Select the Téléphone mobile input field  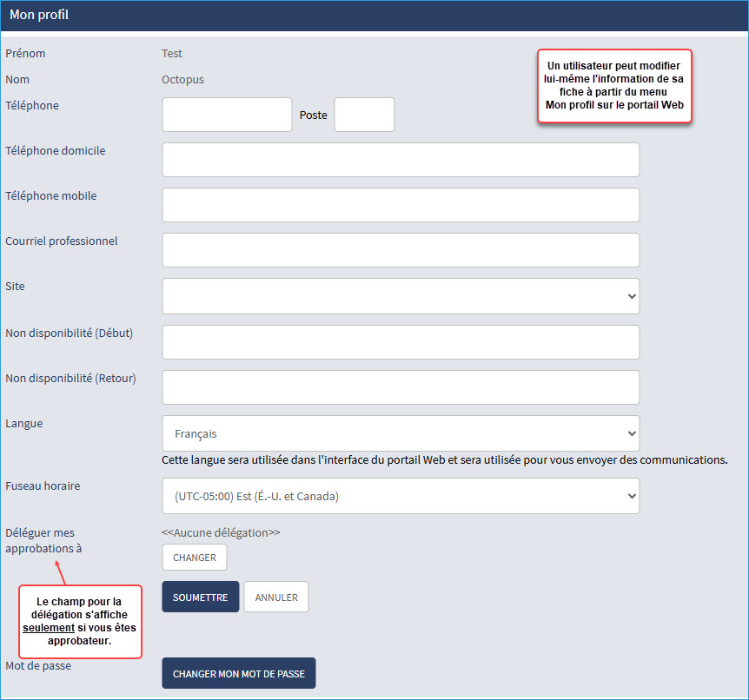401,205
